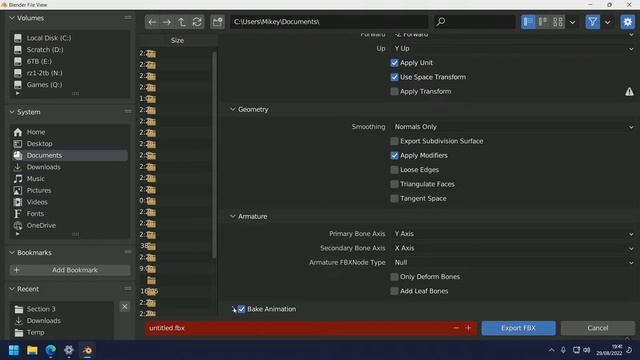Open Primary Bone Axis dropdown

[x=513, y=234]
